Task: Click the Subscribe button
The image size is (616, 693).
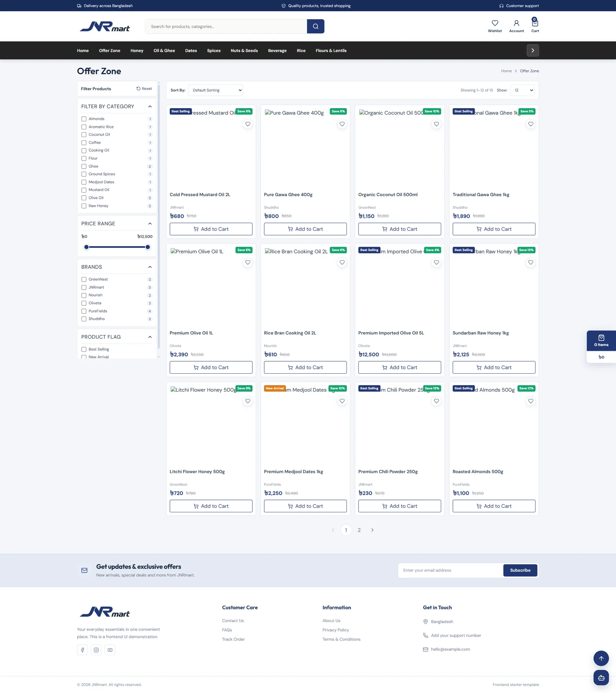Action: [520, 570]
